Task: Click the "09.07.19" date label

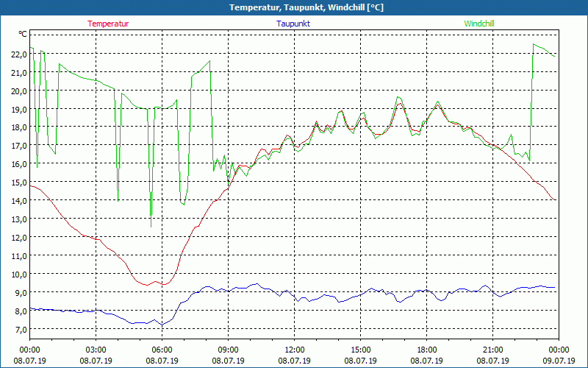Action: [x=559, y=361]
